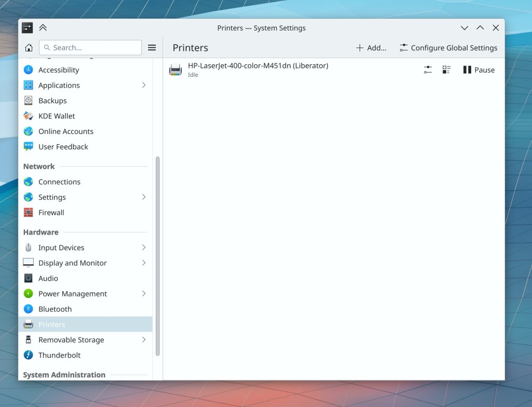
Task: Click the Add... printer button
Action: [371, 48]
